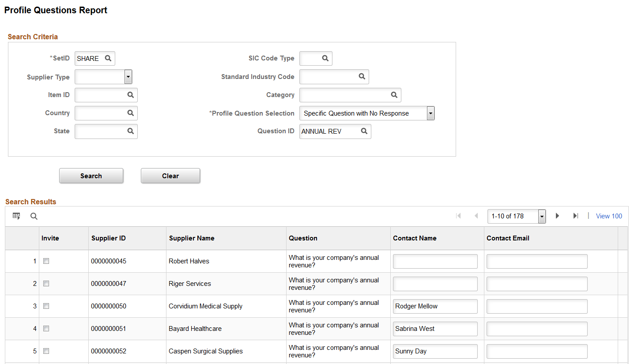Select Invite checkbox for Caspen Surgical Supplies
The image size is (642, 364).
click(46, 351)
